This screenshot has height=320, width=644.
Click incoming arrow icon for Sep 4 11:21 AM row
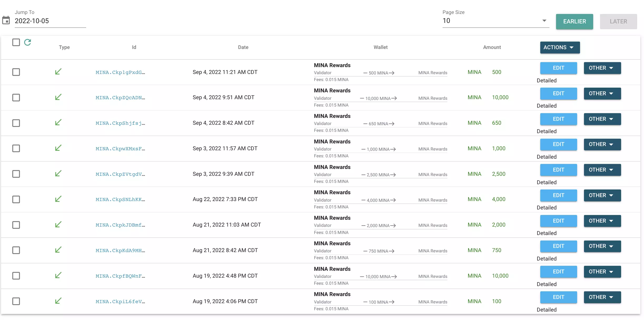(58, 72)
